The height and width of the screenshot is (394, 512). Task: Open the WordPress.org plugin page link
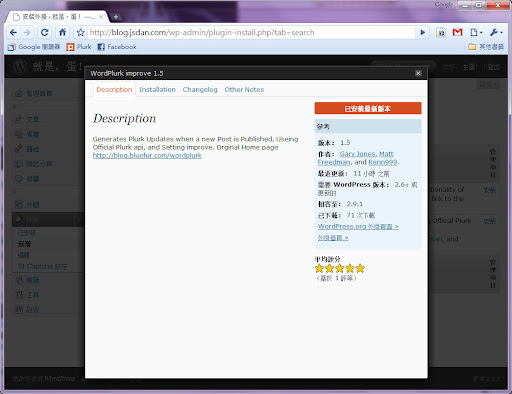pyautogui.click(x=358, y=227)
